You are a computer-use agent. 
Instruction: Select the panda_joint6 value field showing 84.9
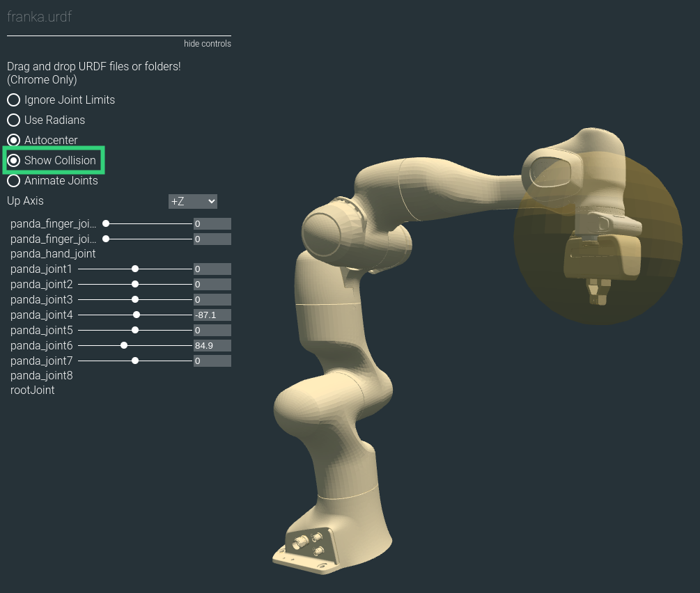[212, 345]
